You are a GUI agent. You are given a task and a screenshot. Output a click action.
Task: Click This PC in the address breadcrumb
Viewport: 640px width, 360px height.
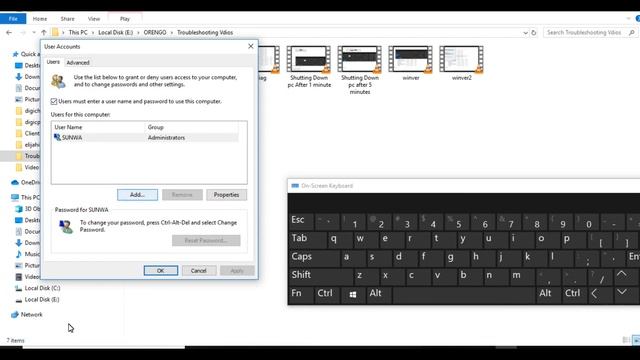(x=78, y=32)
